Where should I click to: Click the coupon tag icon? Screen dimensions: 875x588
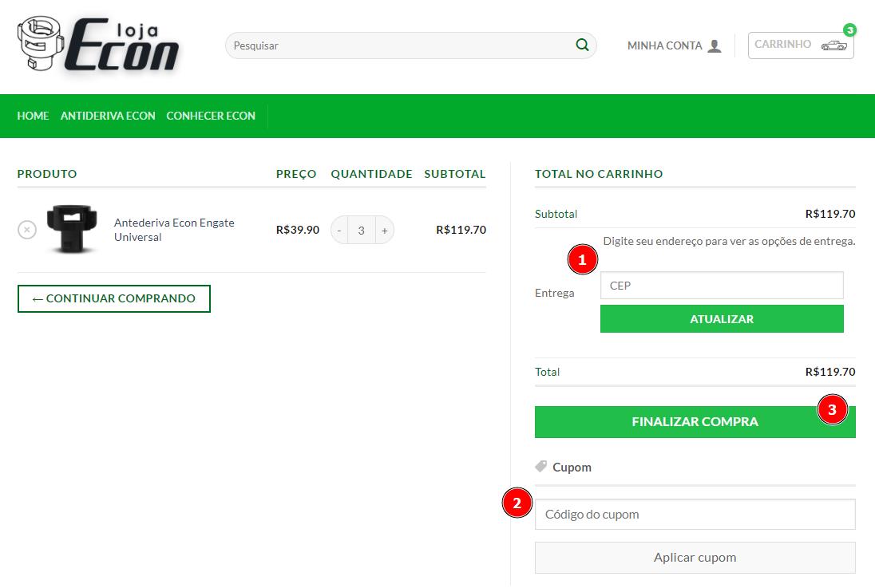tap(541, 467)
